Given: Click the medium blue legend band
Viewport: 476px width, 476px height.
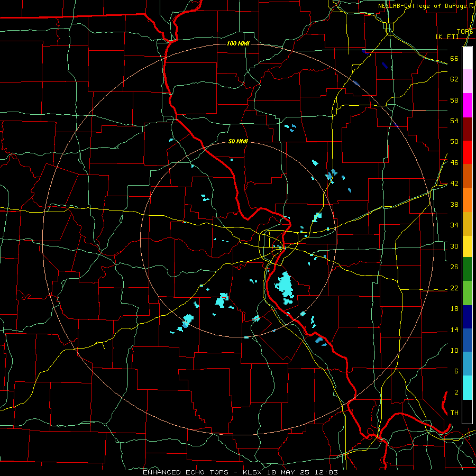Looking at the screenshot, I should (x=467, y=340).
